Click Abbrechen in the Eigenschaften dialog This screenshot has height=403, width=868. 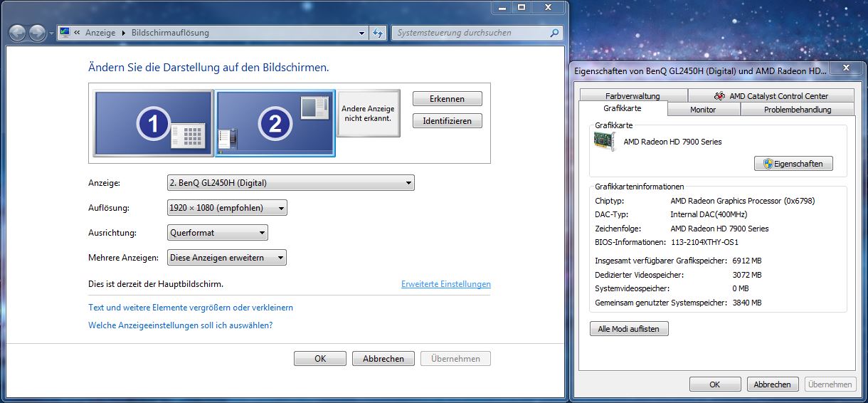click(773, 384)
